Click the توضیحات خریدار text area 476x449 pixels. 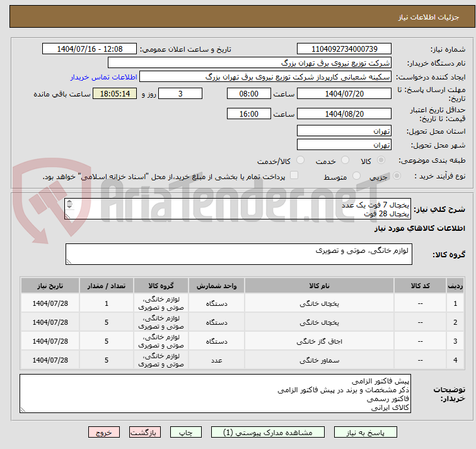click(215, 394)
